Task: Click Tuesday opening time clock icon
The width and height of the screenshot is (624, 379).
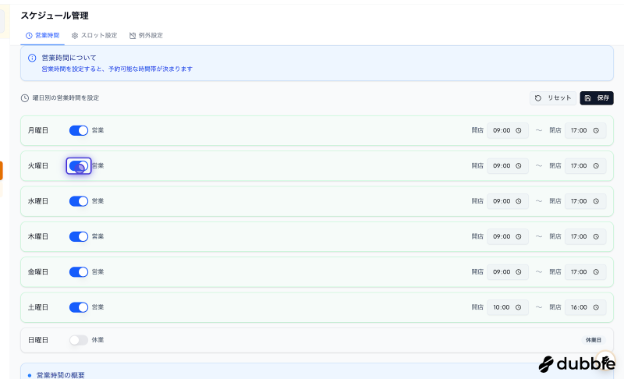Action: click(x=519, y=166)
